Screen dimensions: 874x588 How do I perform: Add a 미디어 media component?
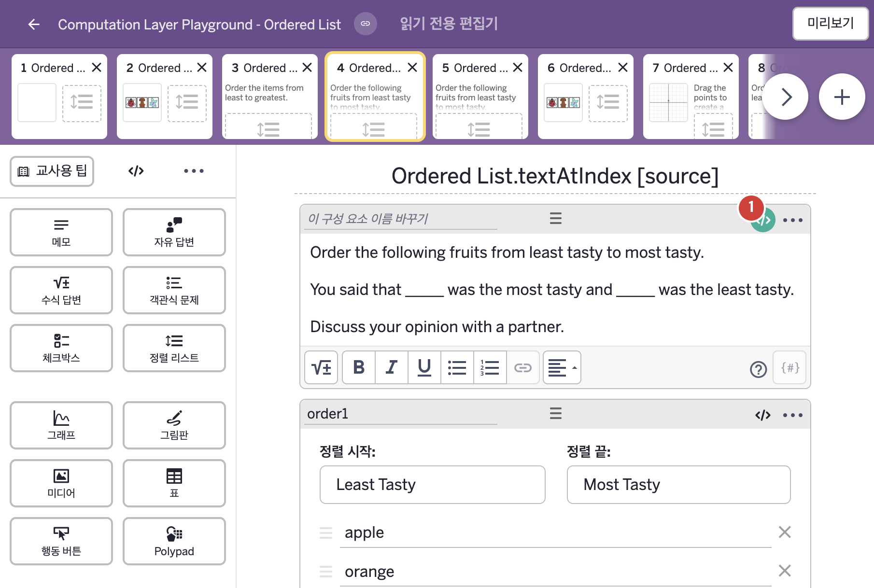61,483
